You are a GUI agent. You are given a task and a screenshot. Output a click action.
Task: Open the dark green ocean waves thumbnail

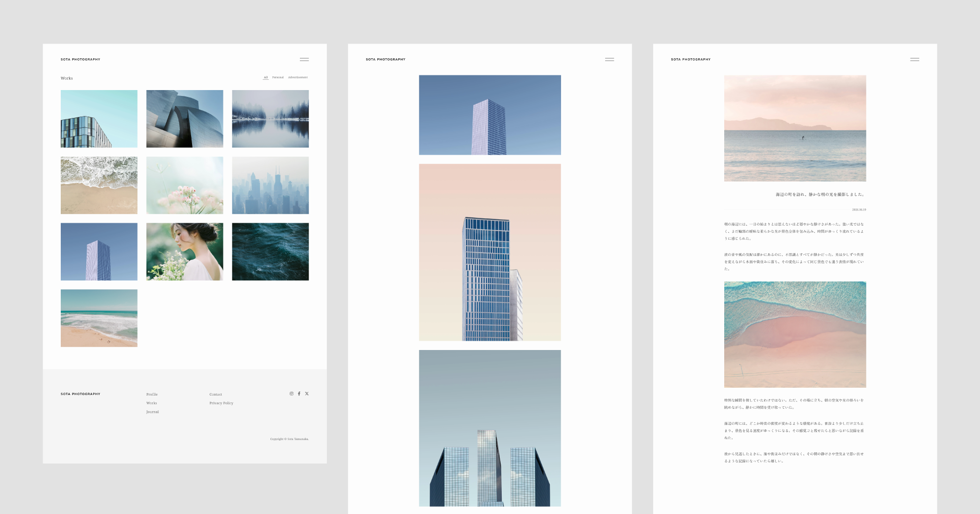[270, 252]
